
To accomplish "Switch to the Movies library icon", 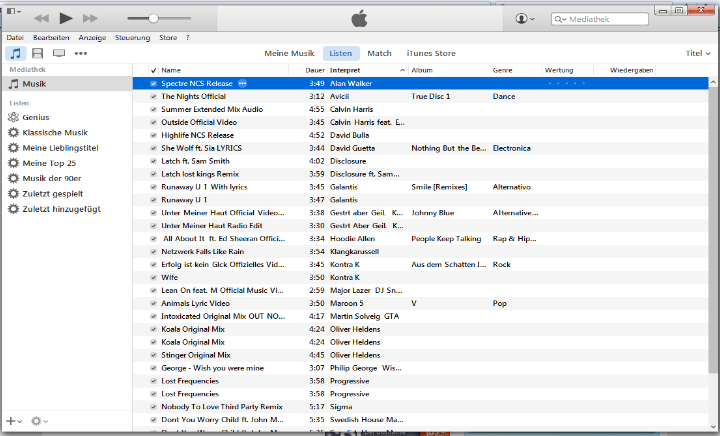I will 38,53.
